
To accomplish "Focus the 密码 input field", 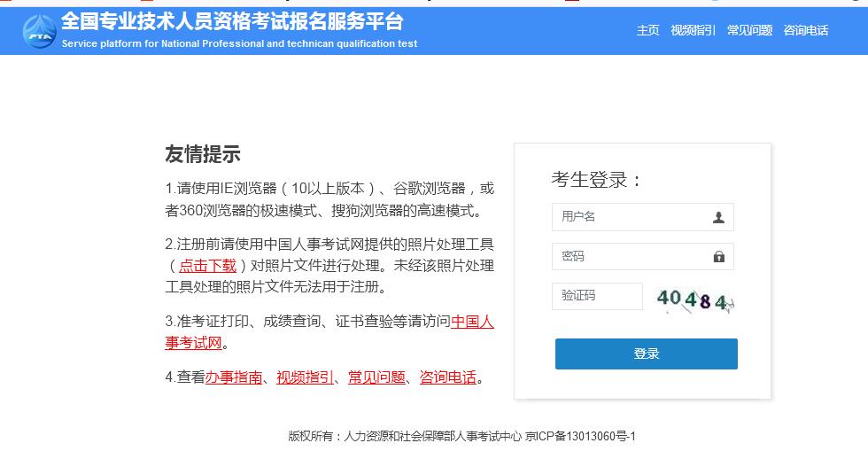I will (643, 257).
